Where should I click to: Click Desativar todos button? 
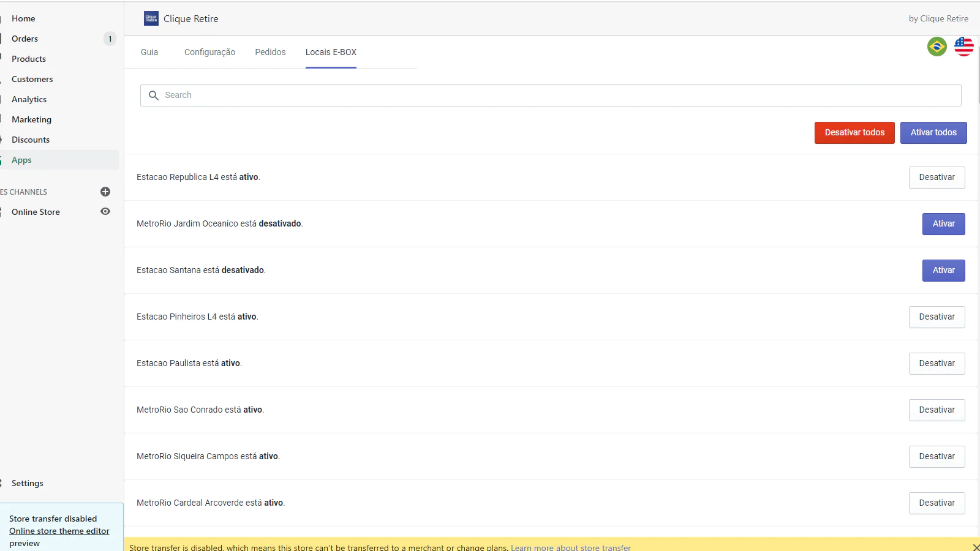pos(854,133)
